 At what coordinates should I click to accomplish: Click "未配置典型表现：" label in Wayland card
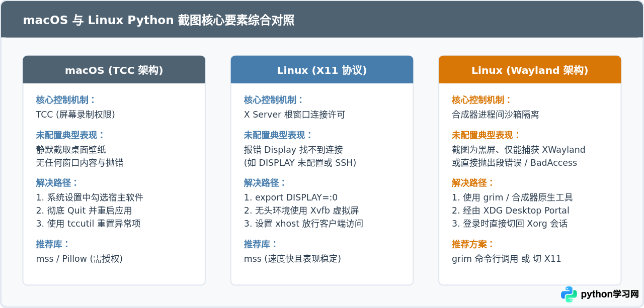pos(487,135)
